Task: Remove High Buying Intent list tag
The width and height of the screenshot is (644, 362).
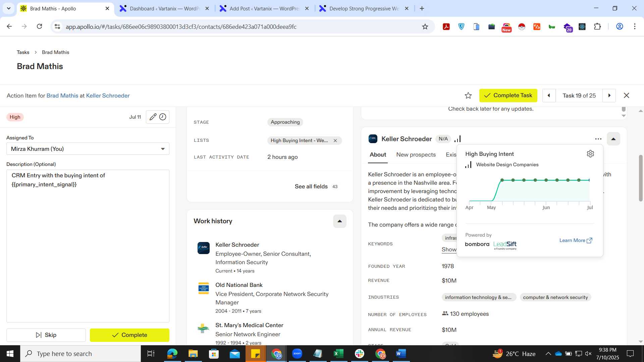Action: point(335,141)
